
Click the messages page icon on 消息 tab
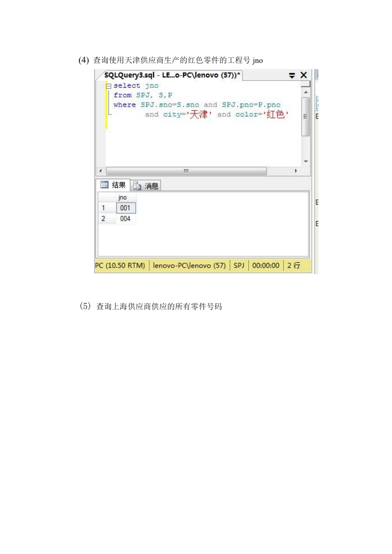click(137, 186)
